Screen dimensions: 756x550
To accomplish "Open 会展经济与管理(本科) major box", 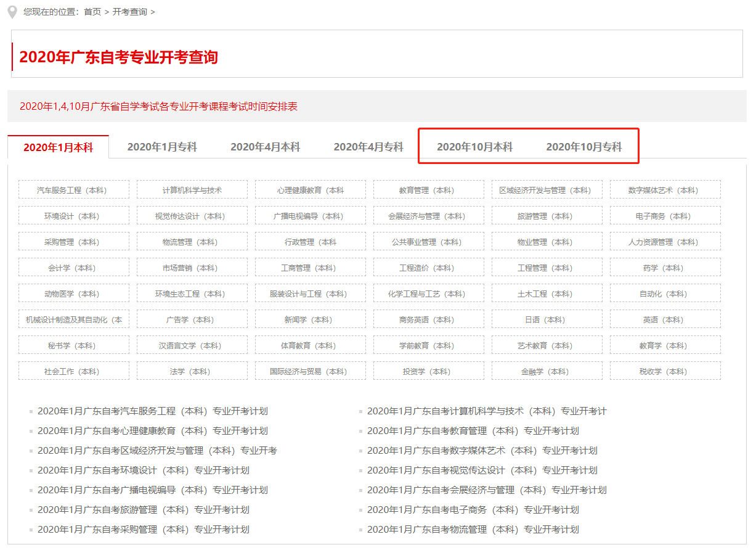I will click(429, 216).
